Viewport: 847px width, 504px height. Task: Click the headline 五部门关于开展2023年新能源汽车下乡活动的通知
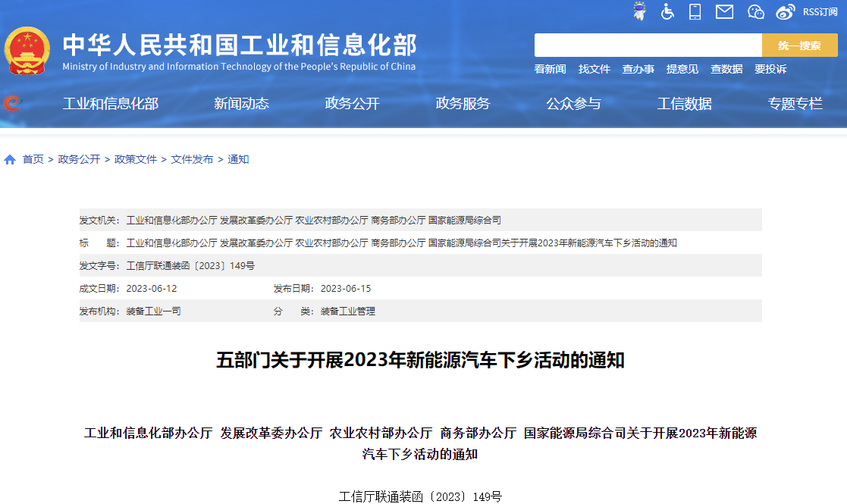pos(420,360)
